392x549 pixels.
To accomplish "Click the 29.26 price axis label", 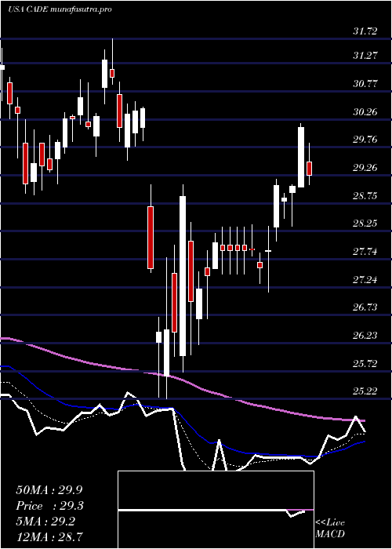I will pyautogui.click(x=365, y=168).
